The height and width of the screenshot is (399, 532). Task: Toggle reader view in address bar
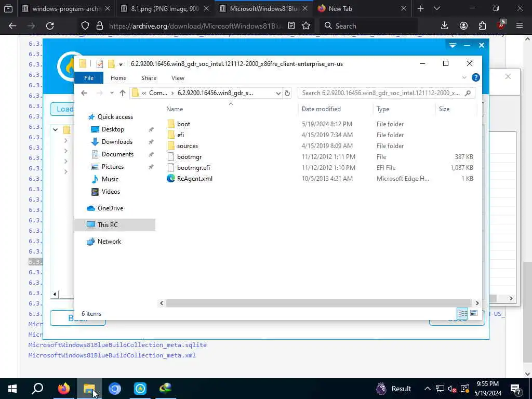pos(291,26)
